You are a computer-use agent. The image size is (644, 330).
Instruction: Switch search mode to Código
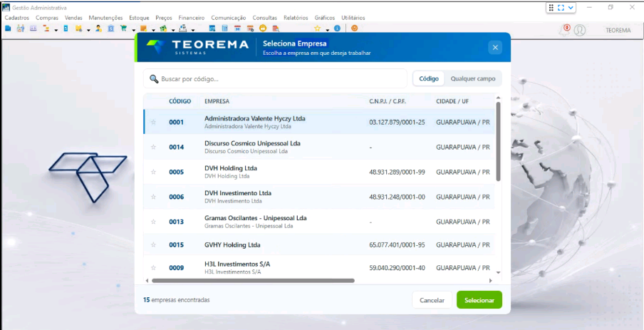tap(429, 79)
